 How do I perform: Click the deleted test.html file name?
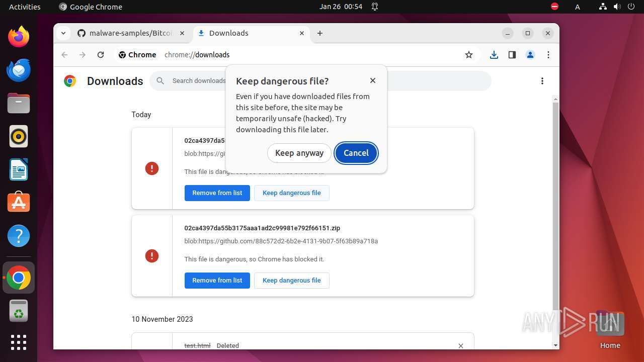[197, 346]
